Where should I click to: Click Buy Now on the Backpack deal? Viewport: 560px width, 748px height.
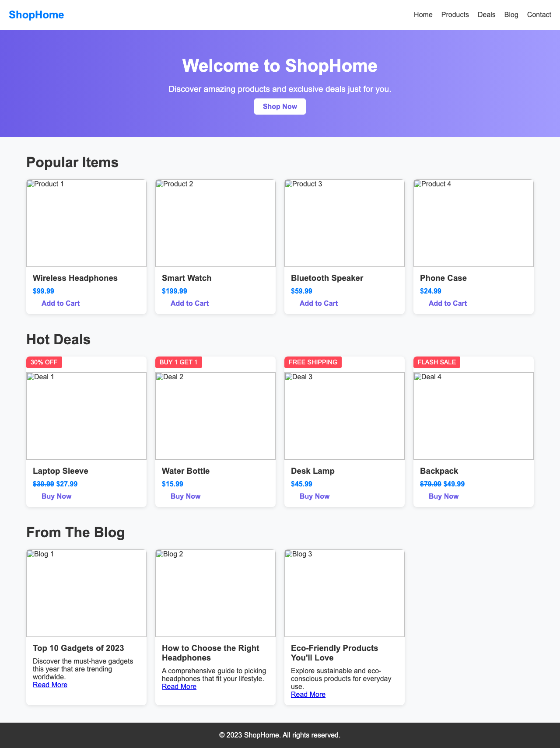tap(443, 496)
